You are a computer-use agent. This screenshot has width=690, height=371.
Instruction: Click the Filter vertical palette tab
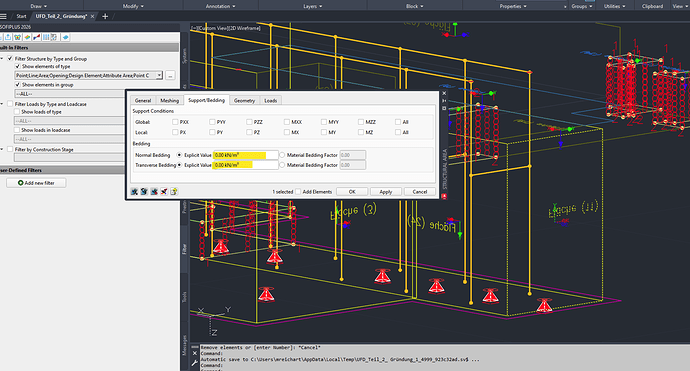184,249
